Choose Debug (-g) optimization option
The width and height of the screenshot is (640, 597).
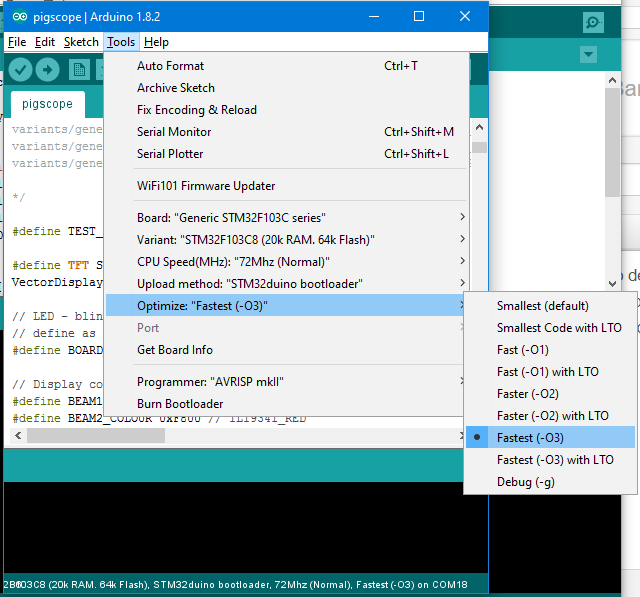pyautogui.click(x=550, y=482)
